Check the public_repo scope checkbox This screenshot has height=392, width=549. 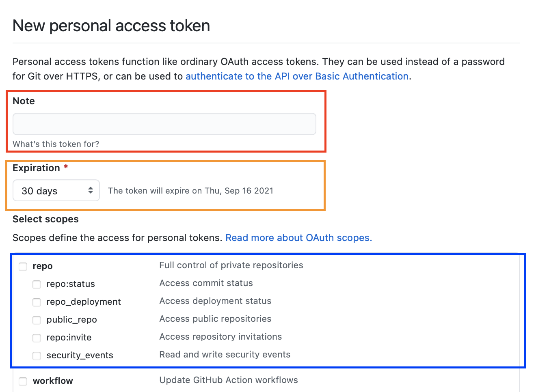pyautogui.click(x=37, y=320)
